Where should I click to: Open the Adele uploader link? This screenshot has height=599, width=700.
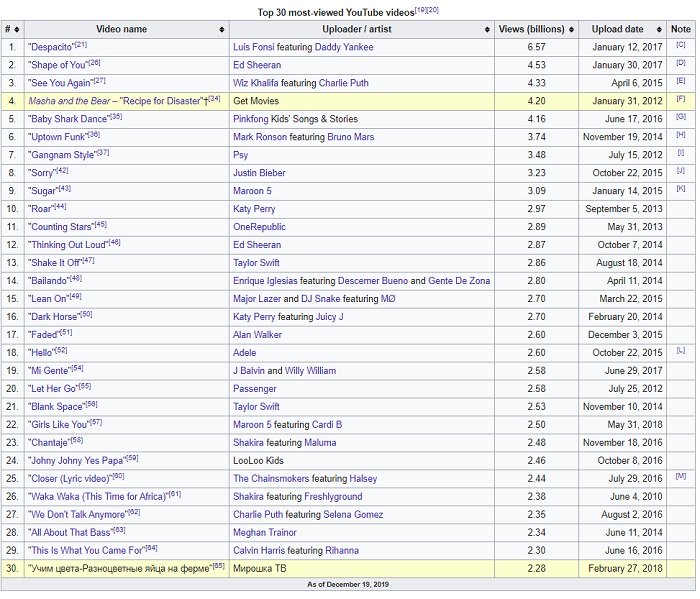click(246, 352)
